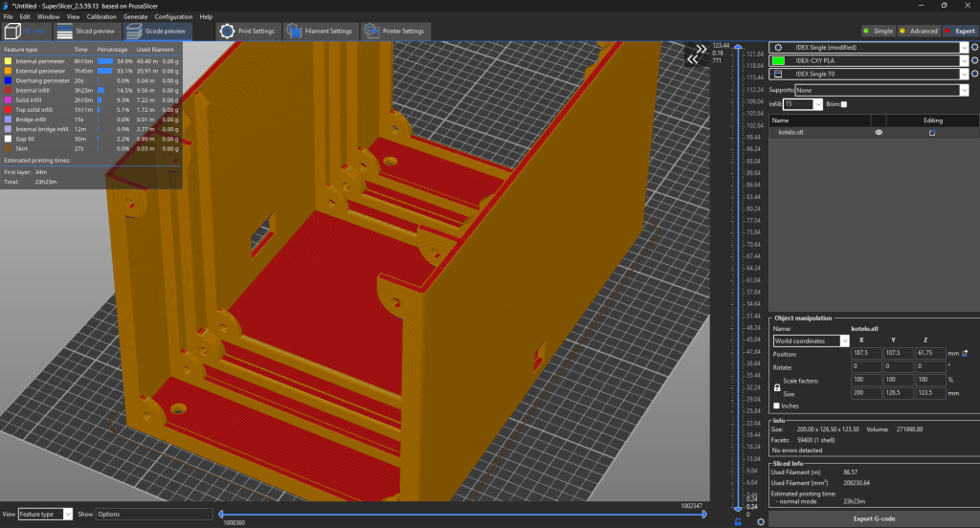Click the vertical slider settings gear icon

pos(761,521)
